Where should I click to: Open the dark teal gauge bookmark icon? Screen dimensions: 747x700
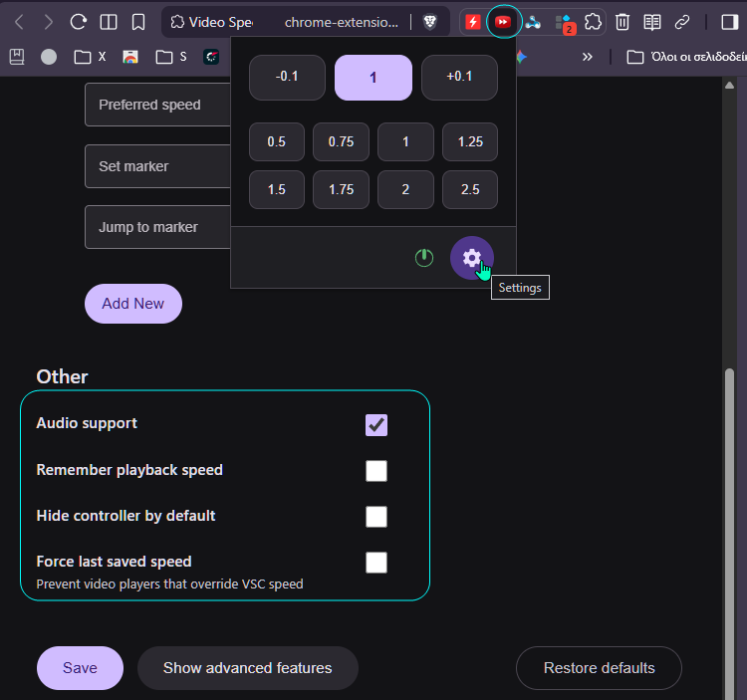pyautogui.click(x=211, y=57)
